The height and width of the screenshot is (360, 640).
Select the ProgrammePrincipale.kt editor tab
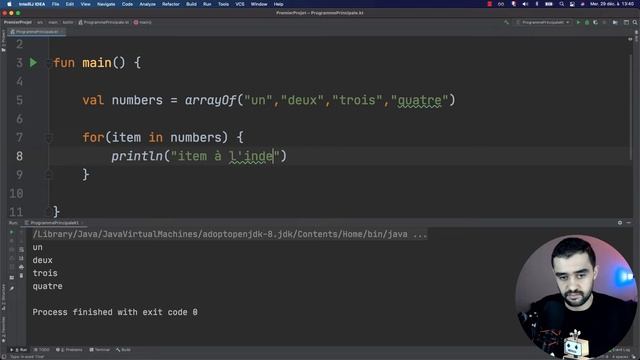(36, 32)
